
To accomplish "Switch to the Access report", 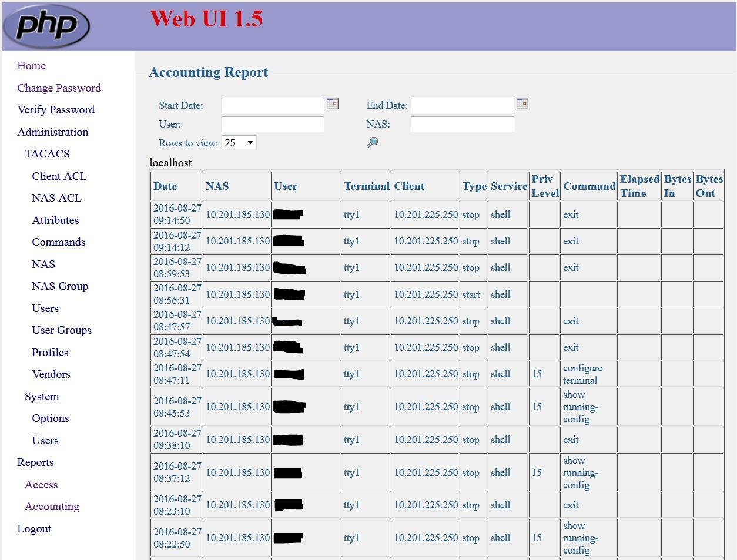I will [x=41, y=484].
